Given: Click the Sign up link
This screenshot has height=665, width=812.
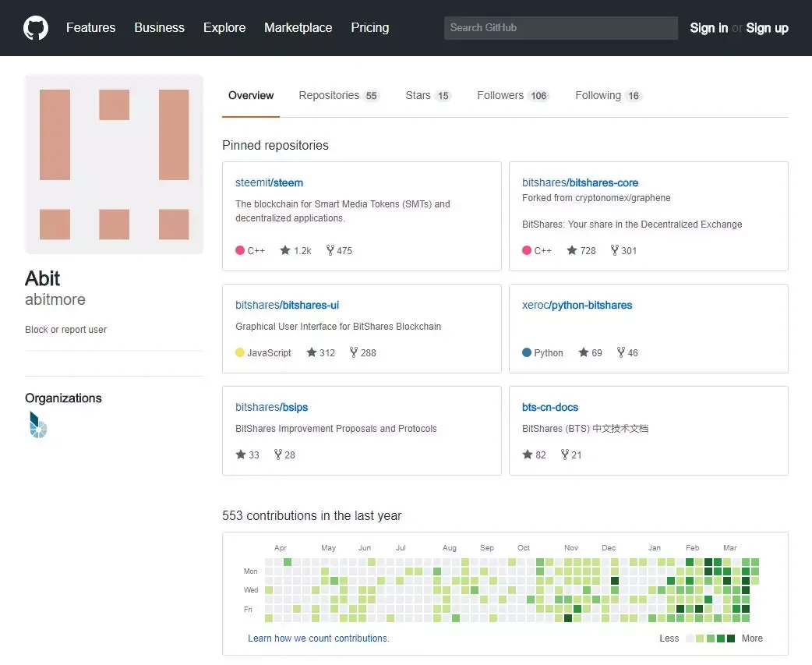Looking at the screenshot, I should click(x=767, y=28).
